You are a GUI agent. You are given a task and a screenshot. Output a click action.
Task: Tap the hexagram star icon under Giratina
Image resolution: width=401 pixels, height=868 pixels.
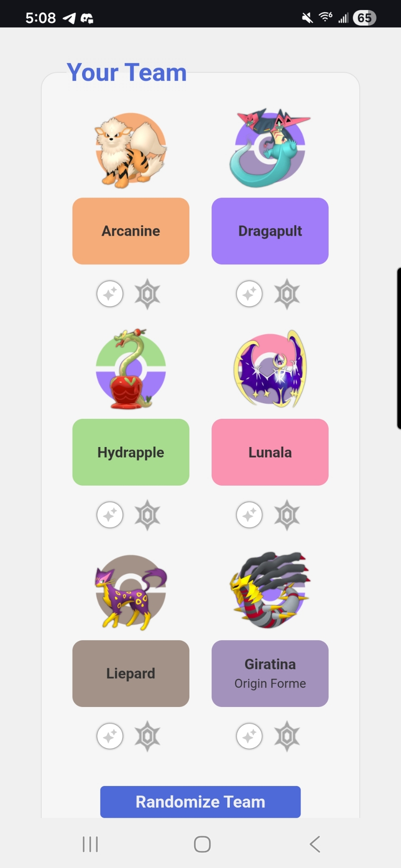click(x=287, y=736)
